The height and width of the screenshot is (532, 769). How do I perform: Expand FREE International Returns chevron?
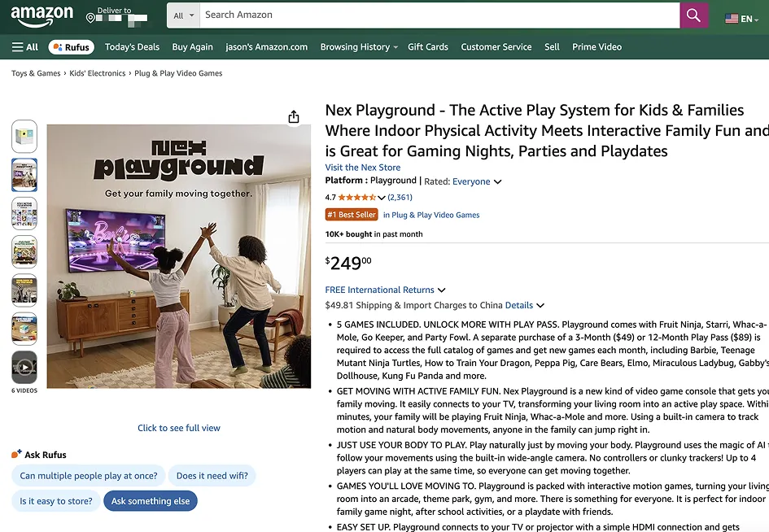coord(442,290)
